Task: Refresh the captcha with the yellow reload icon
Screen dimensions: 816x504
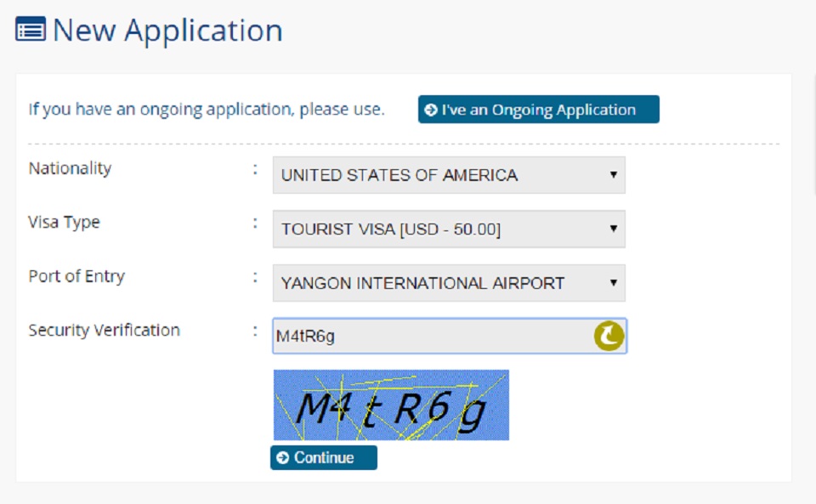Action: 609,337
